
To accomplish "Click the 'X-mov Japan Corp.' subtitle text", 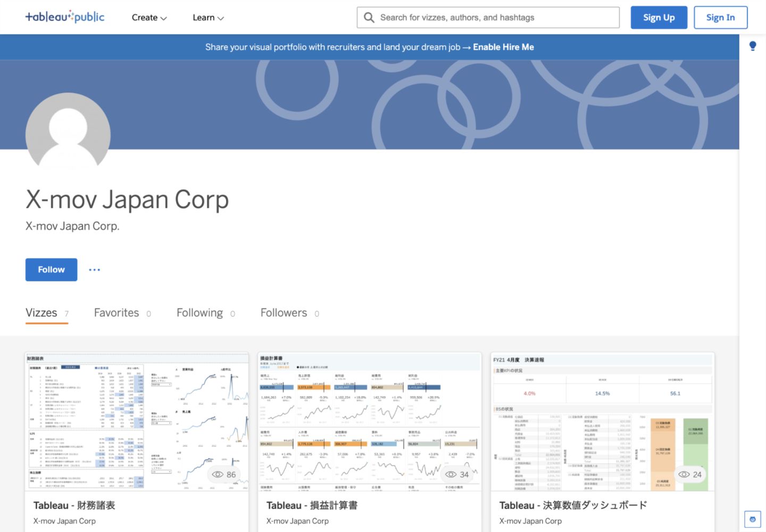I will (x=72, y=226).
